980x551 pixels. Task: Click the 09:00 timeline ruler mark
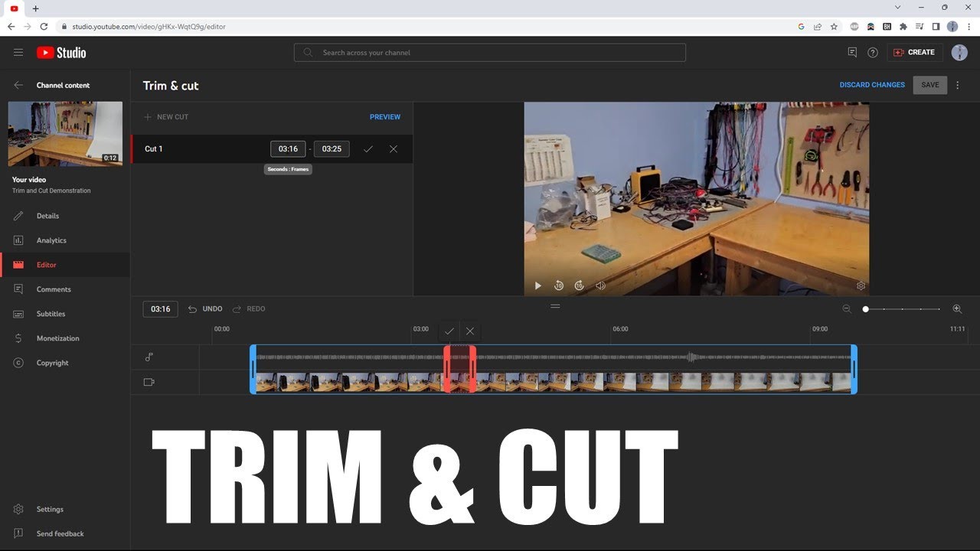pos(819,329)
